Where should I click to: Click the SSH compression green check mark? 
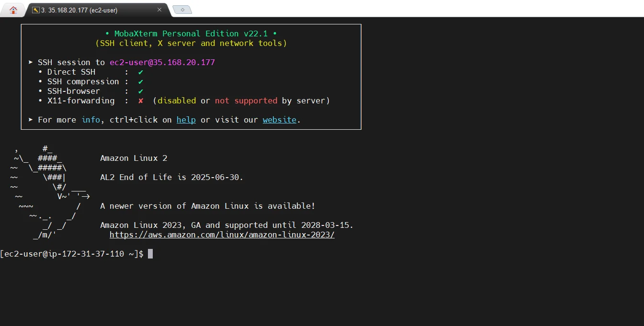pyautogui.click(x=141, y=81)
